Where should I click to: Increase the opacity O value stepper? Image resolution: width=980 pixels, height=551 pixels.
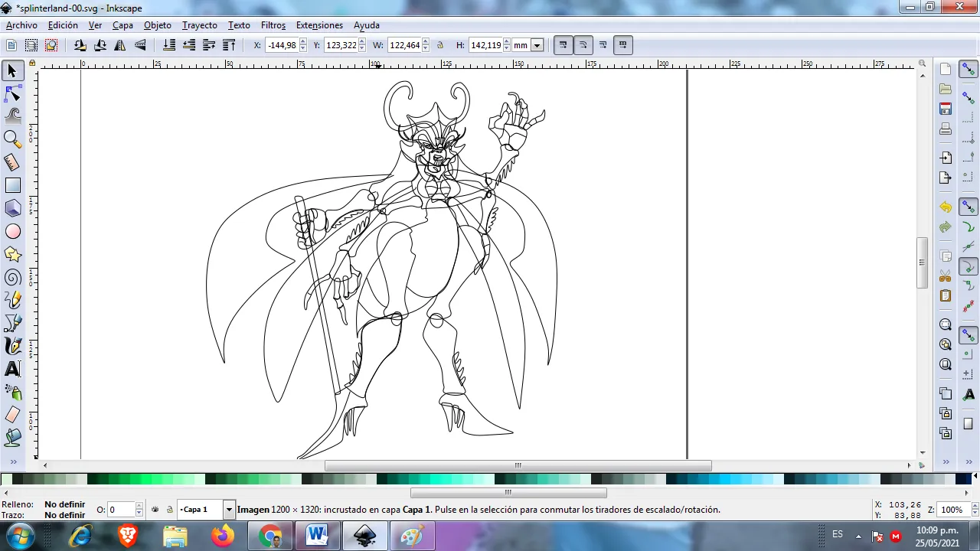139,507
